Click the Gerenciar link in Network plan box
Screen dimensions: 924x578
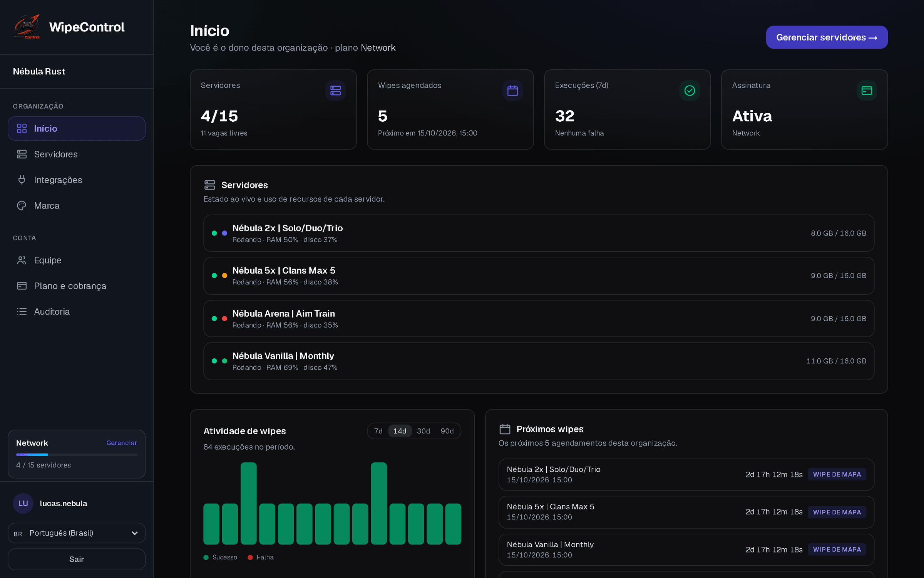(122, 443)
